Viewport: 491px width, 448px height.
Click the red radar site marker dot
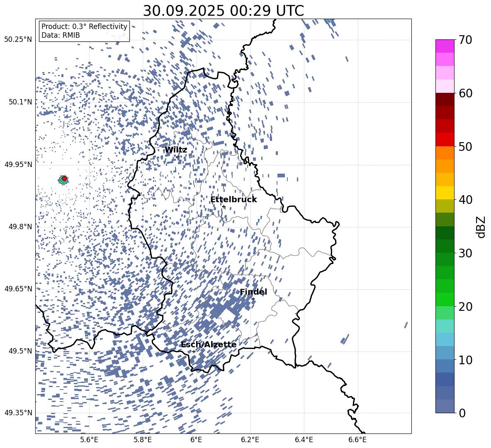coord(64,179)
